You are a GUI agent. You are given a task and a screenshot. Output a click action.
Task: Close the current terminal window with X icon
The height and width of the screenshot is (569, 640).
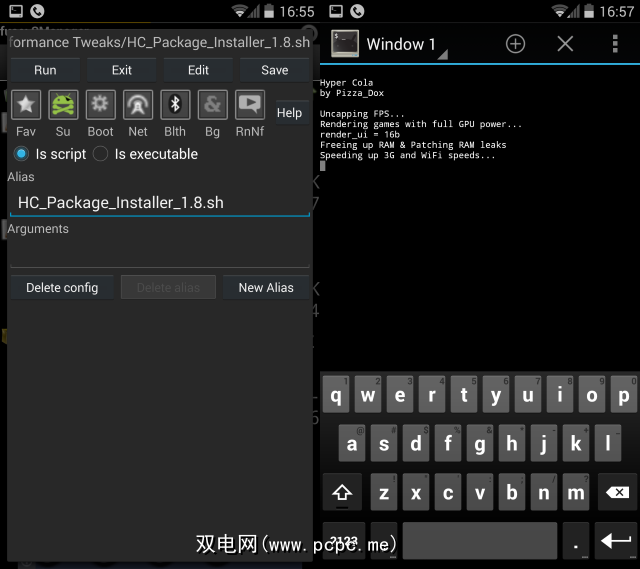(x=565, y=44)
